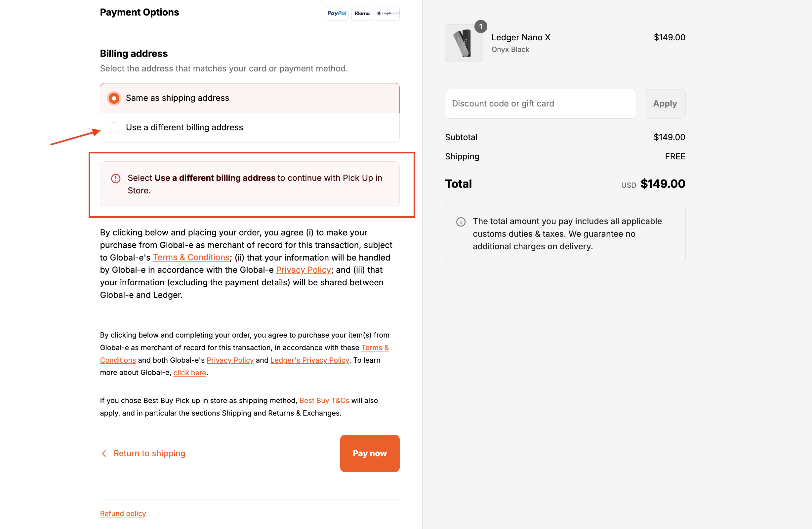Open Ledger's Privacy Policy link
Screen dimensions: 812x529
tap(309, 360)
